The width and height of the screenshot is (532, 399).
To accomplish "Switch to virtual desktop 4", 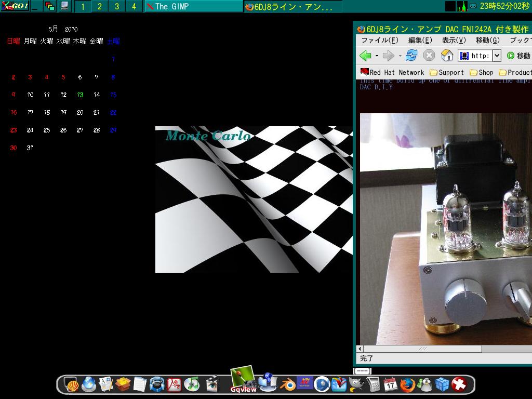I will pos(134,7).
